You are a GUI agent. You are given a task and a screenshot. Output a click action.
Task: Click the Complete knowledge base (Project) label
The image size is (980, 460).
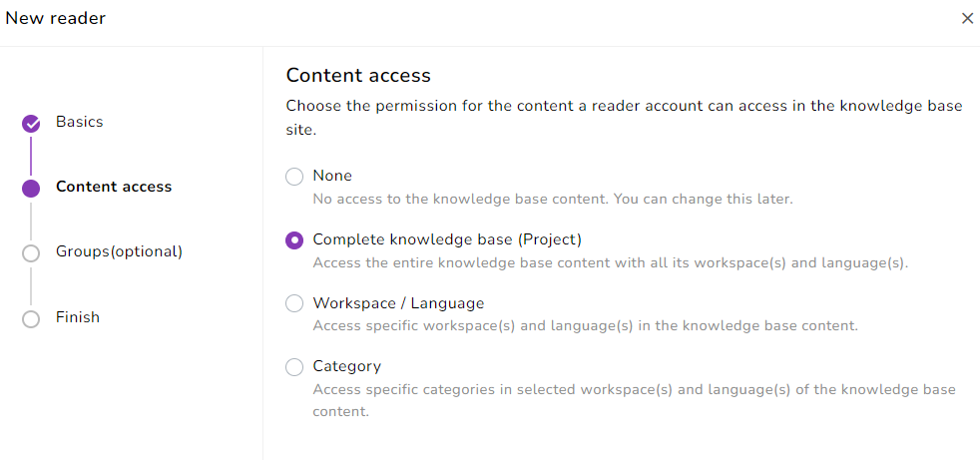pos(447,239)
